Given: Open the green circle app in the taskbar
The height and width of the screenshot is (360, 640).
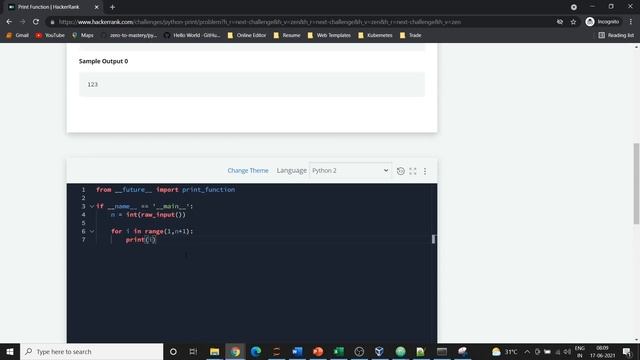Looking at the screenshot, I should [400, 351].
